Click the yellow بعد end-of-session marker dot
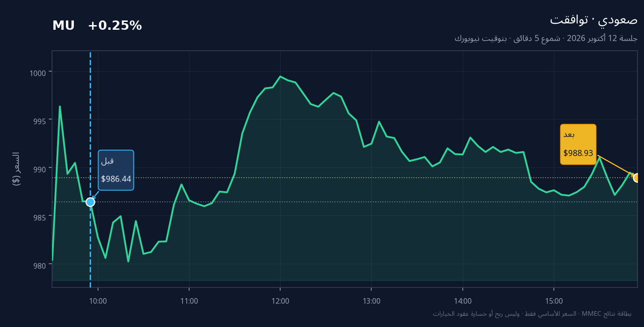 point(637,178)
